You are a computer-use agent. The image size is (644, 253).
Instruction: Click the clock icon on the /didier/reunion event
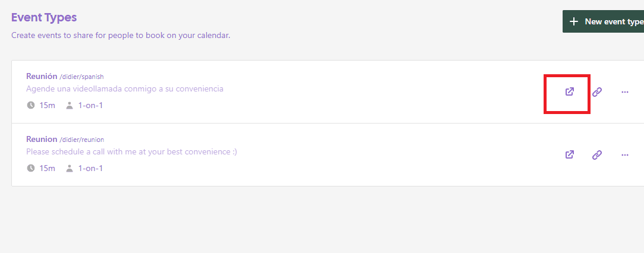(31, 169)
